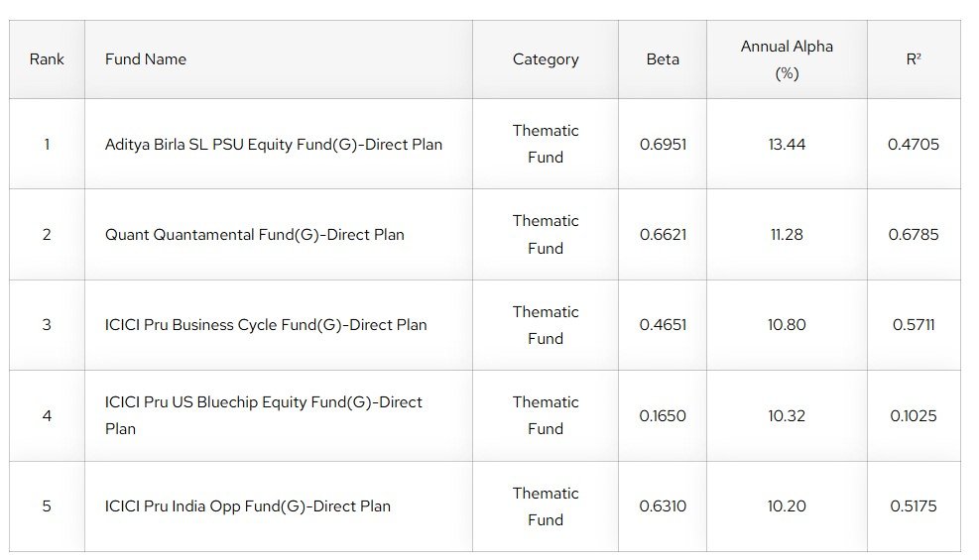Click ICICI Pru Business Cycle Fund

click(x=266, y=325)
